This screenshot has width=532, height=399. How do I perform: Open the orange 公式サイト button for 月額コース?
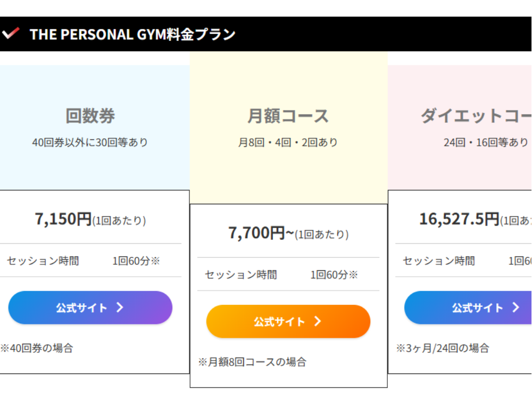coord(280,321)
